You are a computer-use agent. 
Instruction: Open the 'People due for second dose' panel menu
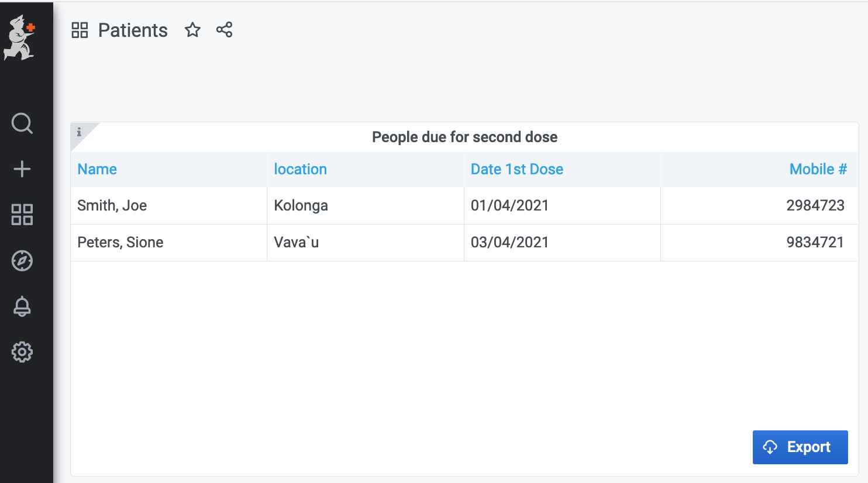(x=464, y=137)
